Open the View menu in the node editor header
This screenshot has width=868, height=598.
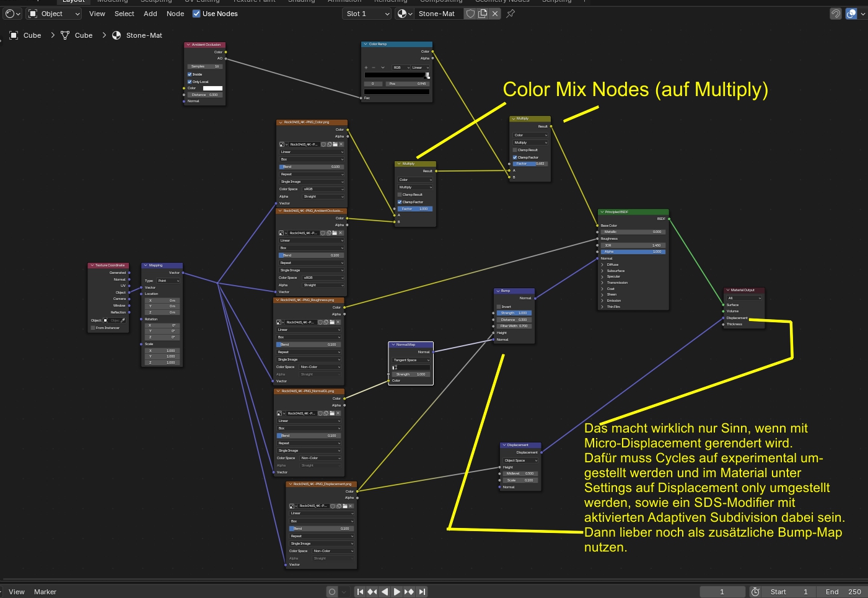[x=97, y=14]
